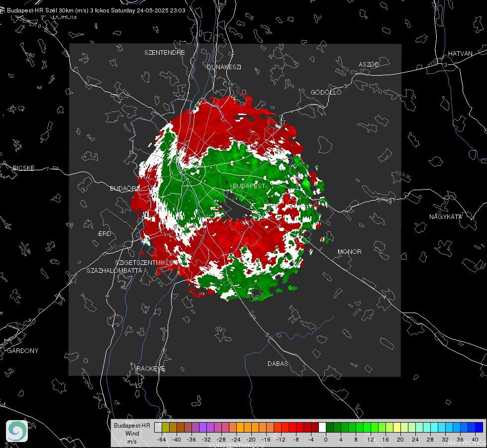Click the -20 value on the legend
The height and width of the screenshot is (448, 487).
251,440
